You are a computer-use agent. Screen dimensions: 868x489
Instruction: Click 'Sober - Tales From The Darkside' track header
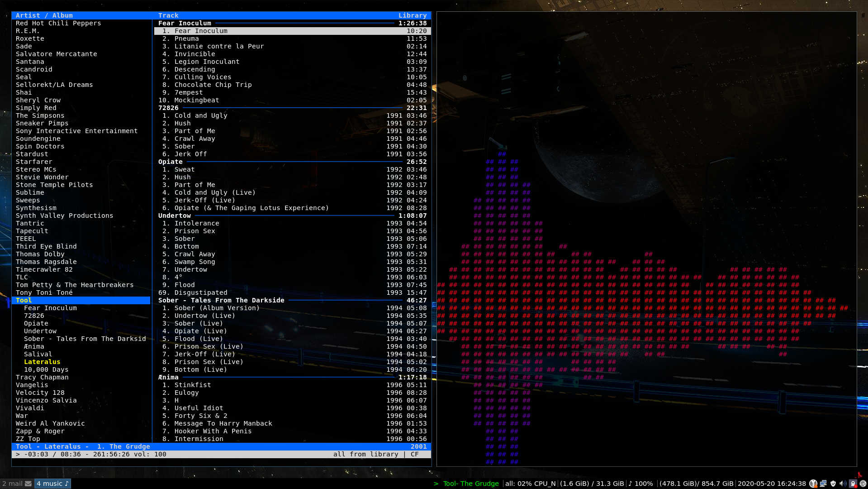point(292,300)
